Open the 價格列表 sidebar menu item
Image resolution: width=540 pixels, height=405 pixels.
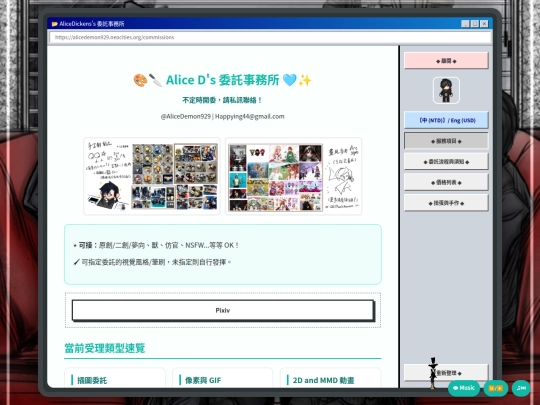click(446, 182)
